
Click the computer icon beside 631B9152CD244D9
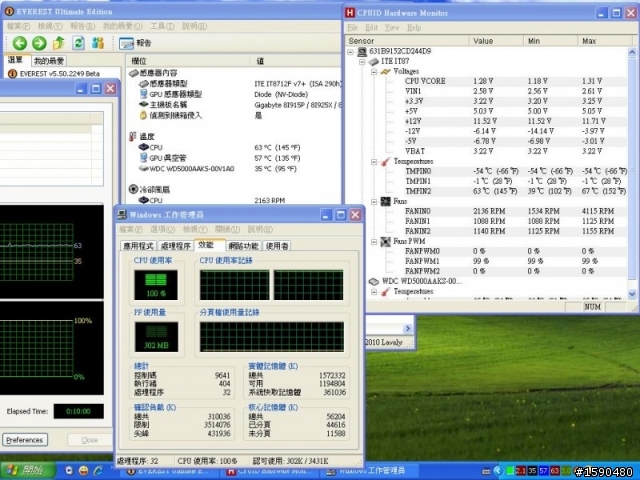(362, 51)
